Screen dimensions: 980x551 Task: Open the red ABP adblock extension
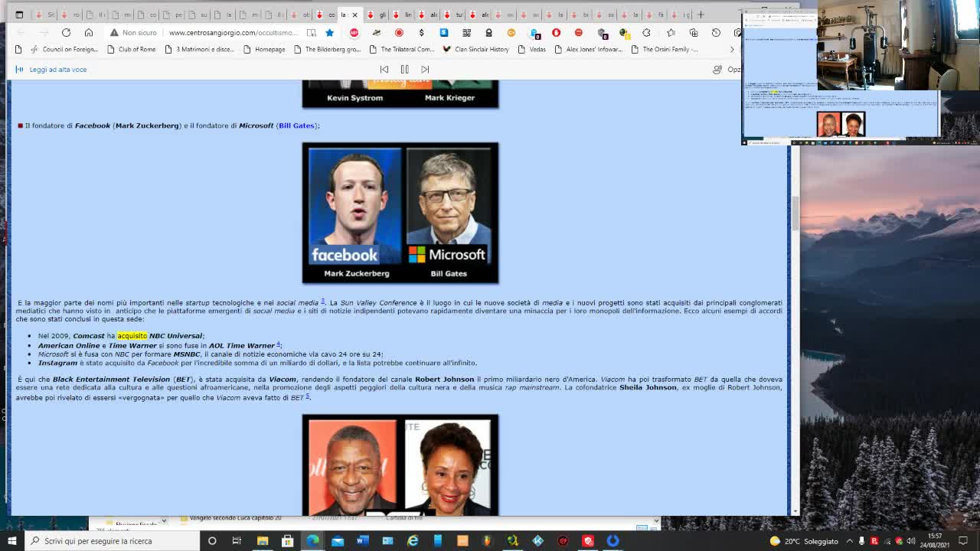coord(354,33)
